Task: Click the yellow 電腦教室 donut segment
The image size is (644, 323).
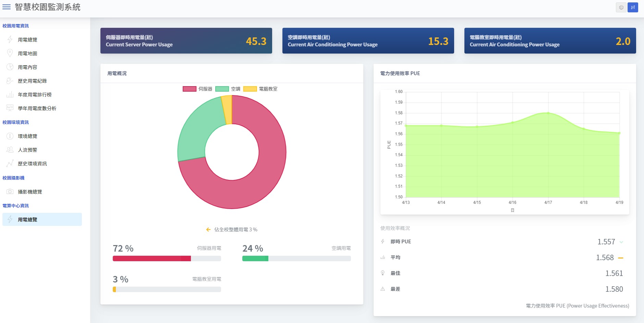Action: (x=228, y=109)
